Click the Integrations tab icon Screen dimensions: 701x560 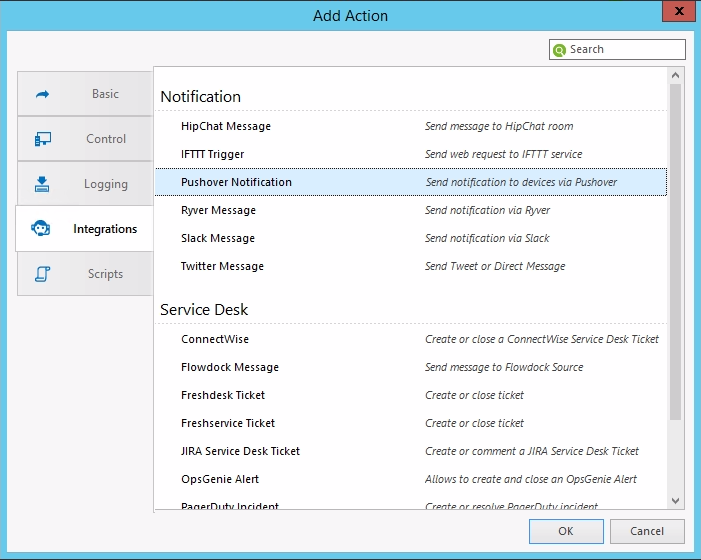click(x=43, y=229)
